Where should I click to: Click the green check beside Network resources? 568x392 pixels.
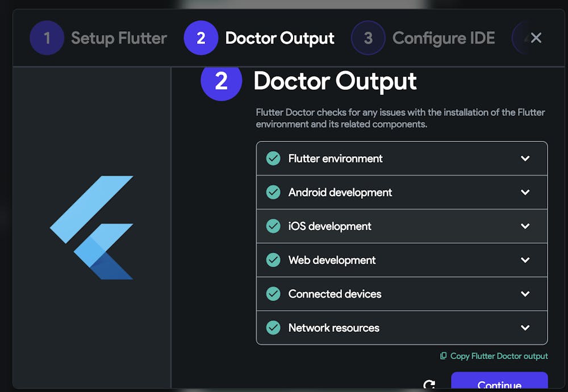273,327
